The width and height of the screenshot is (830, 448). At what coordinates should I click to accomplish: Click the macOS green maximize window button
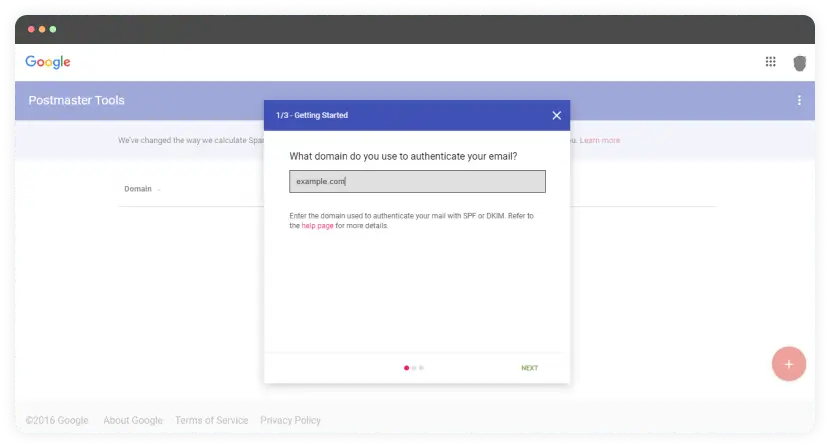[53, 29]
